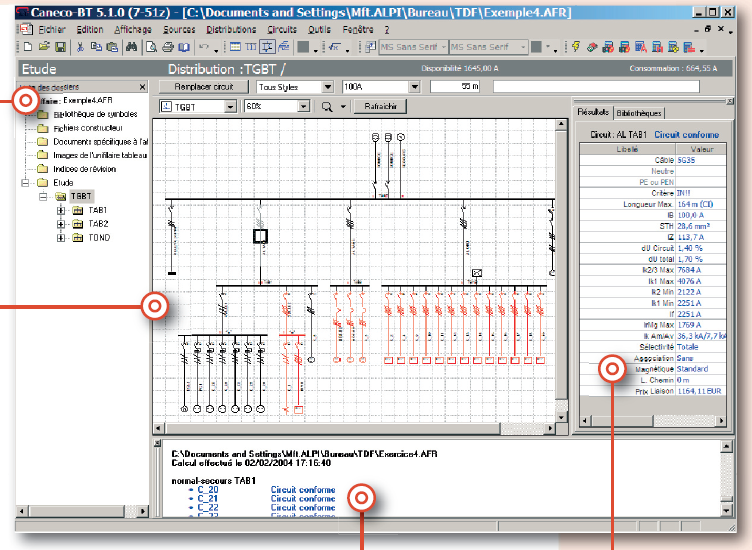Collapse the TGBT tree node

(x=43, y=196)
